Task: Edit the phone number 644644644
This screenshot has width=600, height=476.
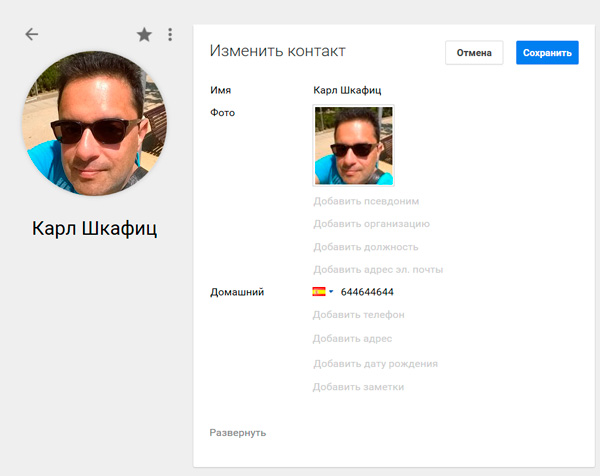Action: coord(367,292)
